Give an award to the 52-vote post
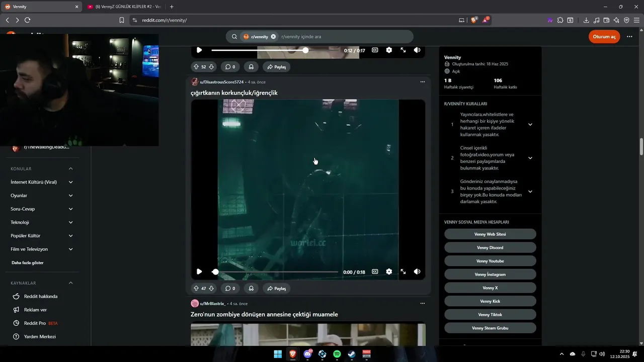The width and height of the screenshot is (644, 362). (x=251, y=67)
